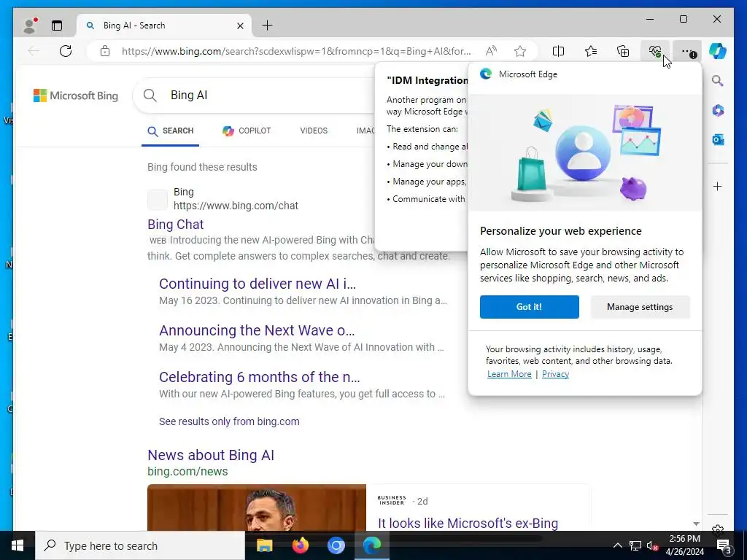Click the search magnifier in the search box

coord(150,96)
